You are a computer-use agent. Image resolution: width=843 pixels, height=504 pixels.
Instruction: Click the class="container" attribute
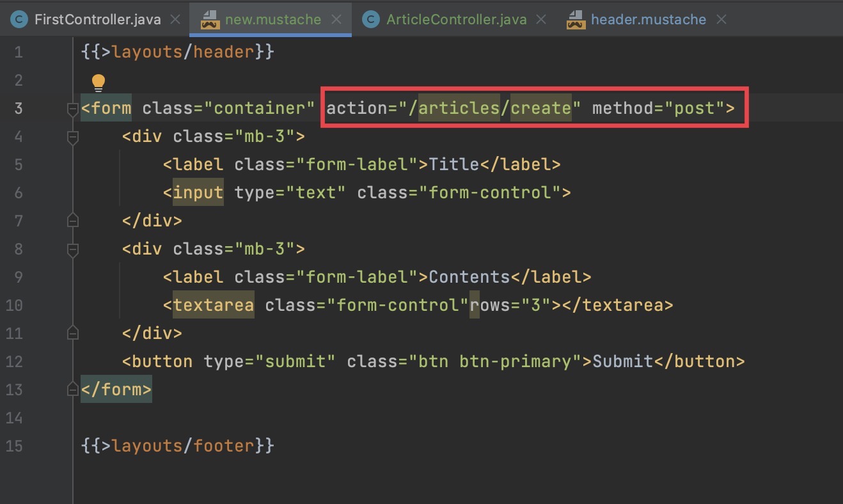(x=229, y=108)
